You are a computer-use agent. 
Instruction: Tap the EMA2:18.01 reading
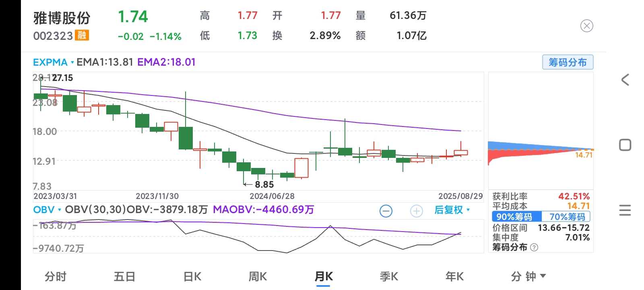166,62
